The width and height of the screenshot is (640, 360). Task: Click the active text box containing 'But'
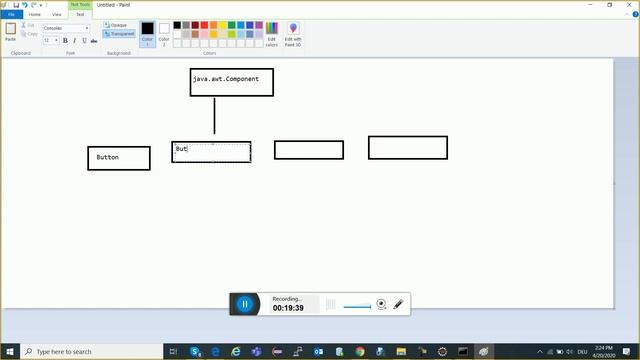[212, 152]
